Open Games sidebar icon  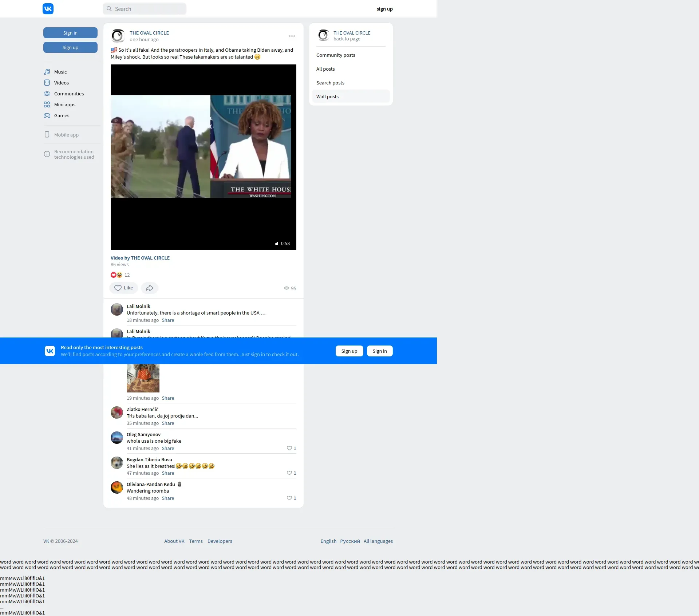coord(47,115)
